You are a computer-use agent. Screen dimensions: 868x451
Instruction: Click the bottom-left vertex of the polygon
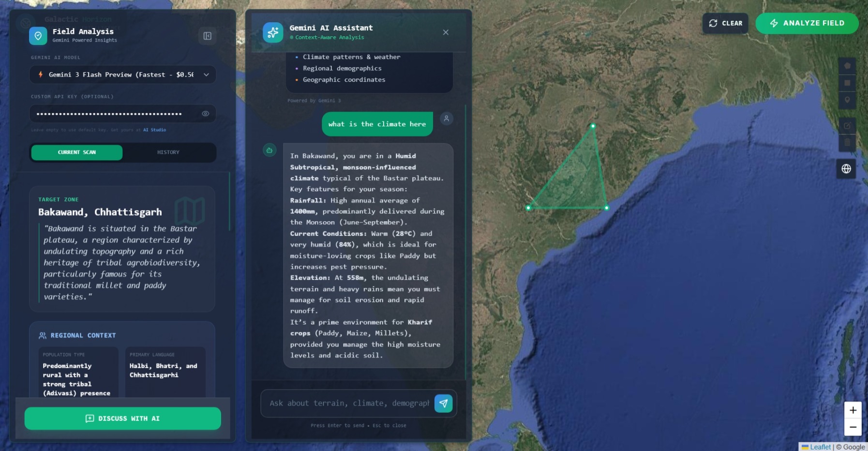pos(528,208)
